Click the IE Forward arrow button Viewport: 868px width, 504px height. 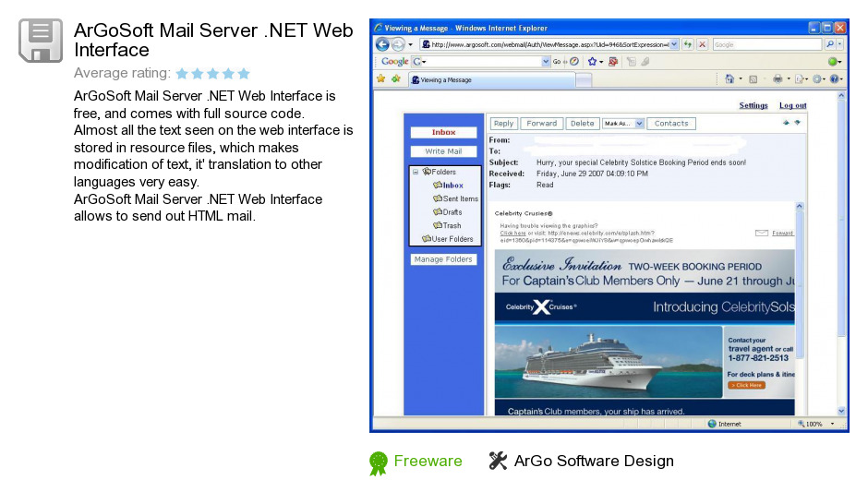(398, 44)
